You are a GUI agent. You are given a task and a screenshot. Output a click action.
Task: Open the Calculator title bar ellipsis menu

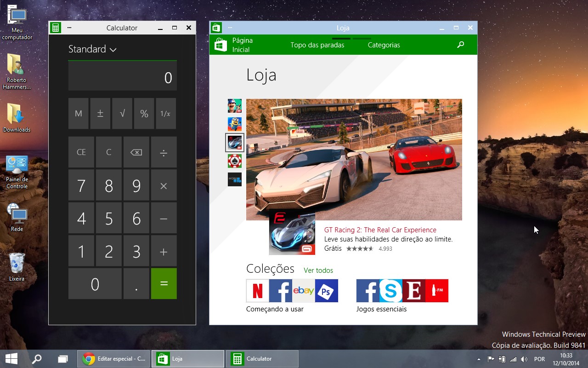pyautogui.click(x=69, y=28)
